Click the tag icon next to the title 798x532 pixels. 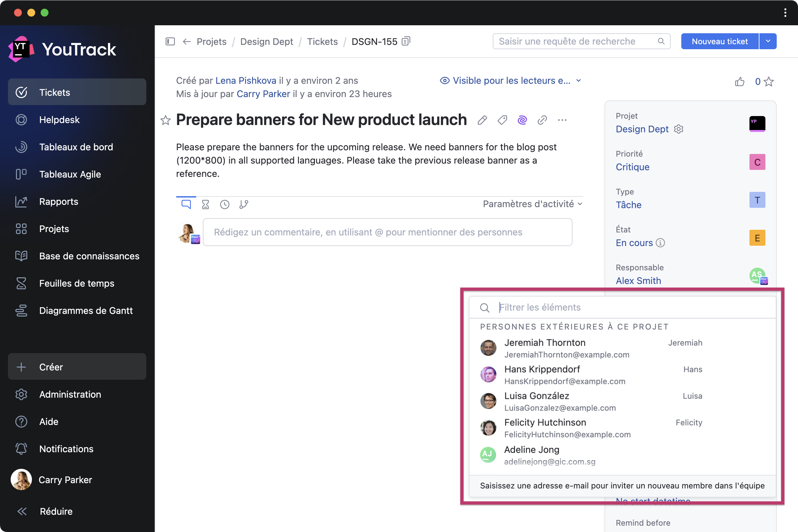(x=502, y=120)
